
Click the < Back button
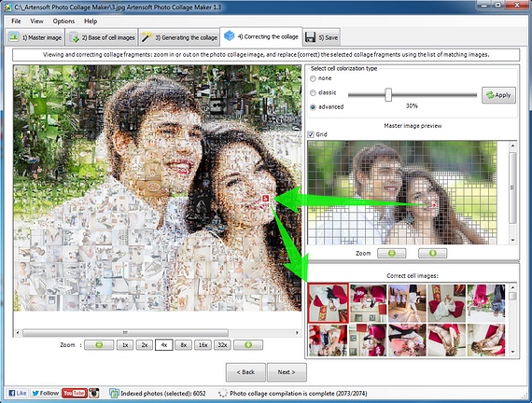(245, 372)
